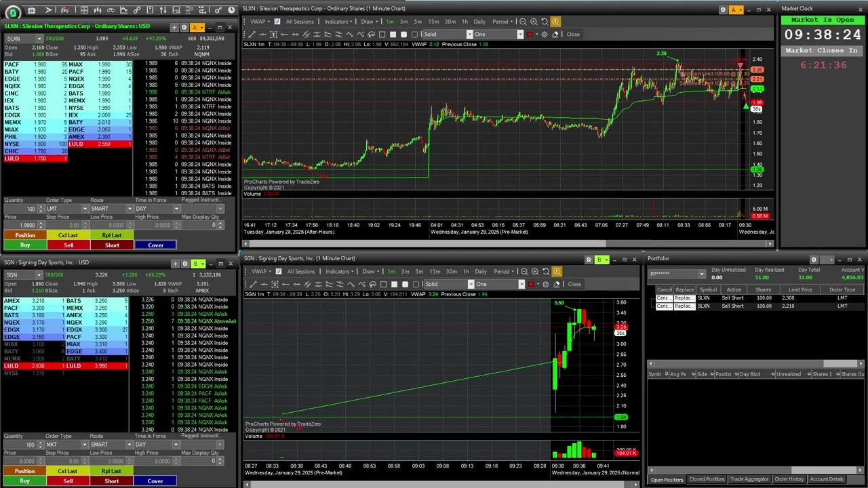This screenshot has width=868, height=488.
Task: Open the table/grid window icon in the main toolbar
Action: [84, 10]
